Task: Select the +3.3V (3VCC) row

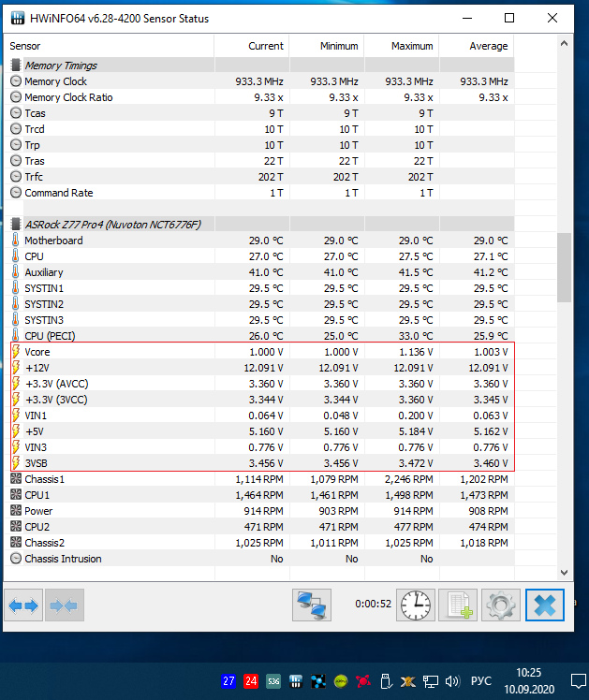Action: pyautogui.click(x=259, y=400)
